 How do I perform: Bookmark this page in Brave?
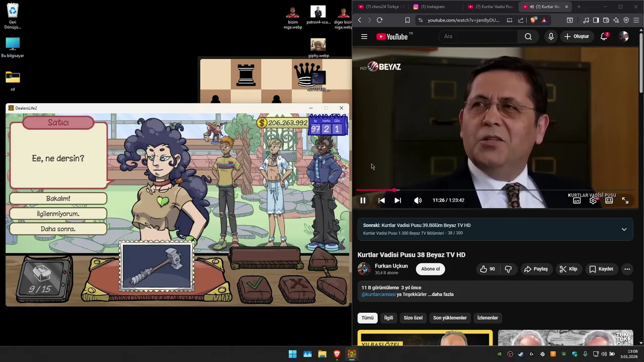click(x=408, y=20)
